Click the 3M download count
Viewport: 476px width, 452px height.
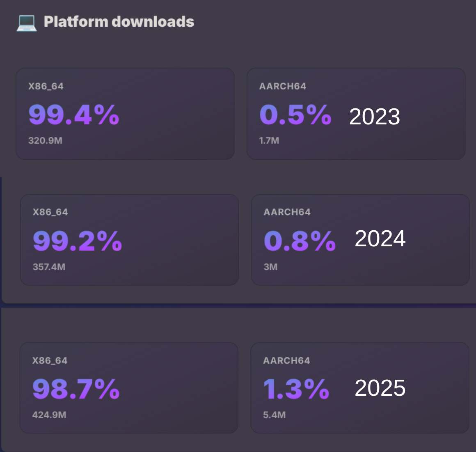tap(270, 267)
